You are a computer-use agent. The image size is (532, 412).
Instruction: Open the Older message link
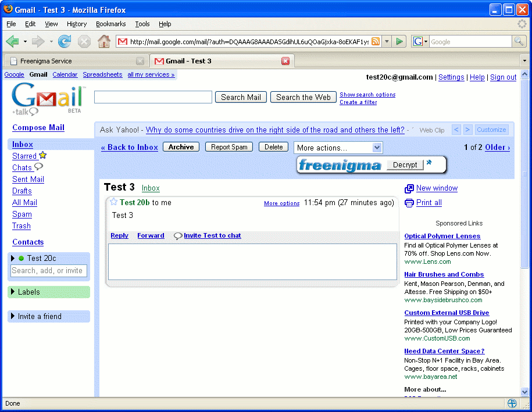(497, 148)
